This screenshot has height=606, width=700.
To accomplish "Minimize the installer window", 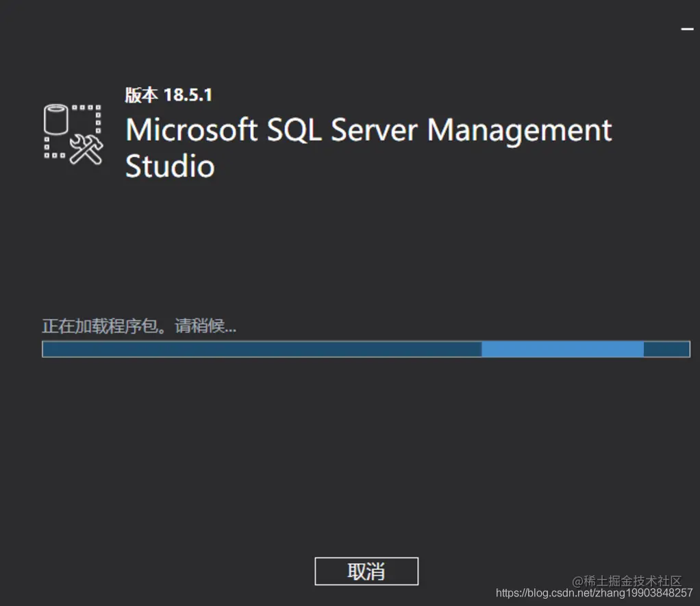I will pyautogui.click(x=687, y=29).
